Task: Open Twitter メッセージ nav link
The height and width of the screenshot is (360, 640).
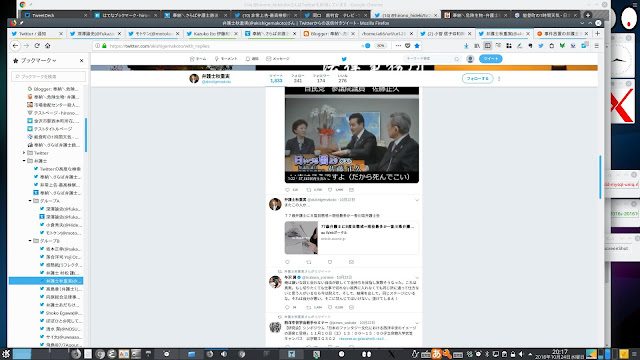Action: pyautogui.click(x=278, y=59)
